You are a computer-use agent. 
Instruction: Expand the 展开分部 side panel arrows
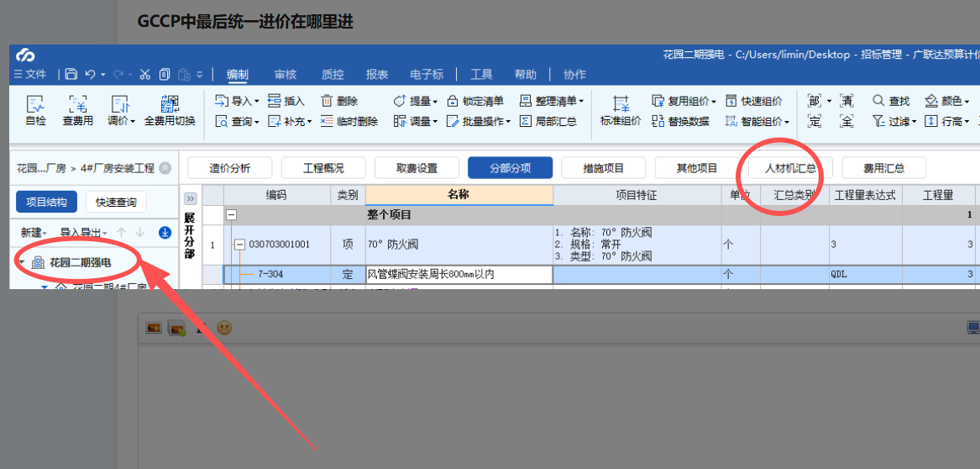pyautogui.click(x=191, y=199)
